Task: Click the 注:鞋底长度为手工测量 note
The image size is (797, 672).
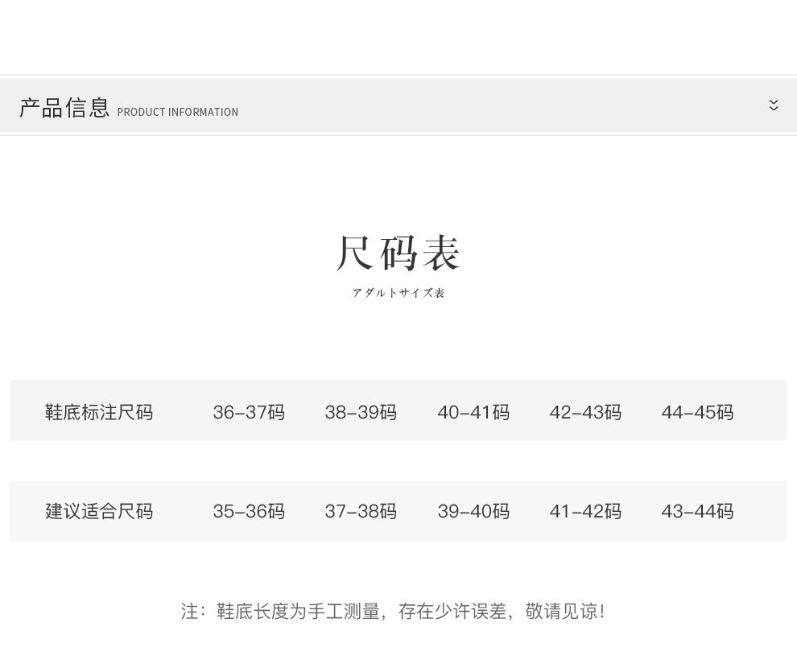Action: 393,611
